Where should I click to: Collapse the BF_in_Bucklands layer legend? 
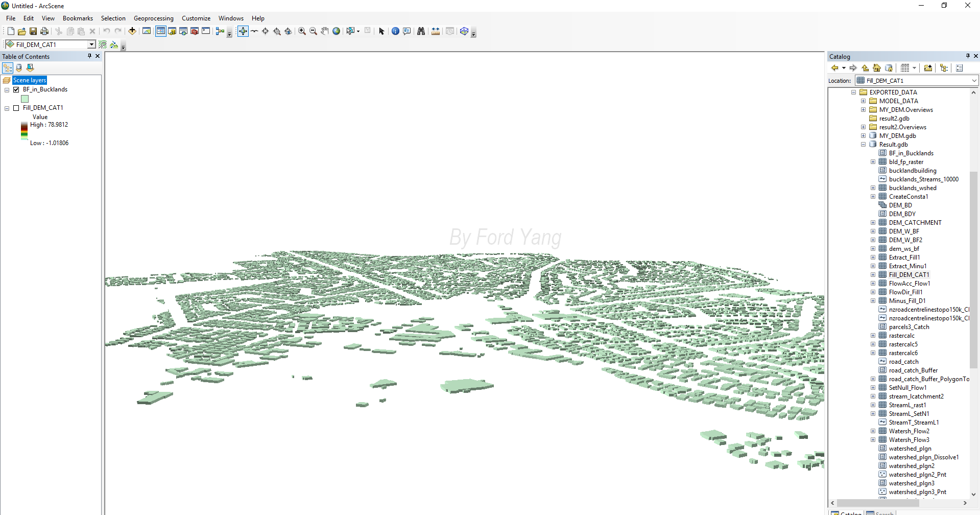[x=7, y=90]
